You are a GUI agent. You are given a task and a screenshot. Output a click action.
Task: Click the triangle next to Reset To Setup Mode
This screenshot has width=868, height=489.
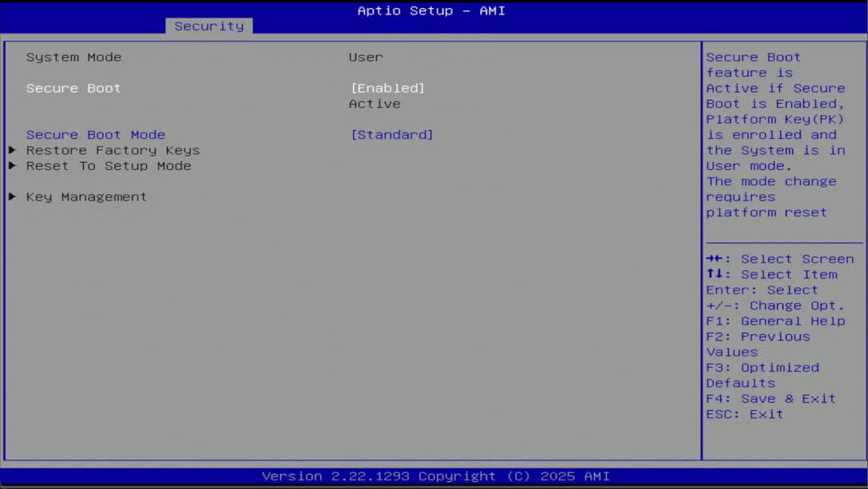(12, 166)
